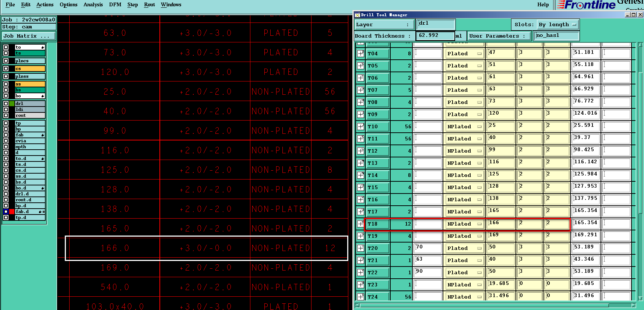Open the T20 Plated type dropdown

(464, 248)
